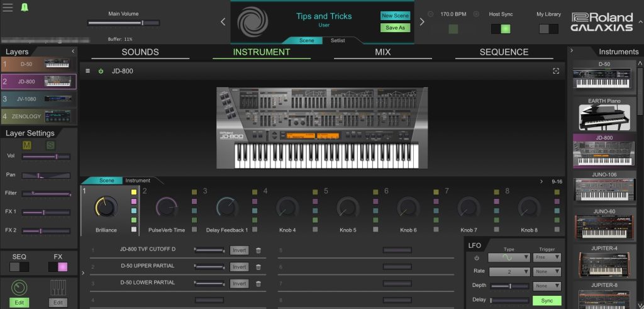This screenshot has width=644, height=309.
Task: Click the Delay Feedback 1 knob
Action: (x=227, y=207)
